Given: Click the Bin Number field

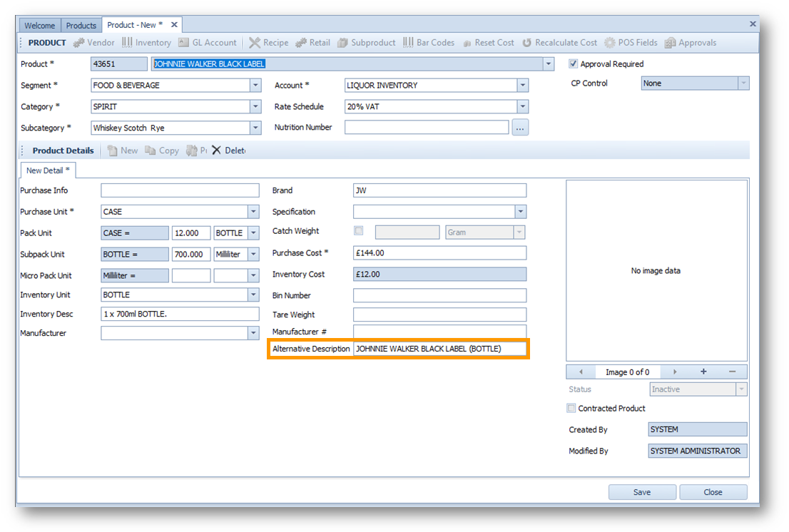Looking at the screenshot, I should [439, 295].
